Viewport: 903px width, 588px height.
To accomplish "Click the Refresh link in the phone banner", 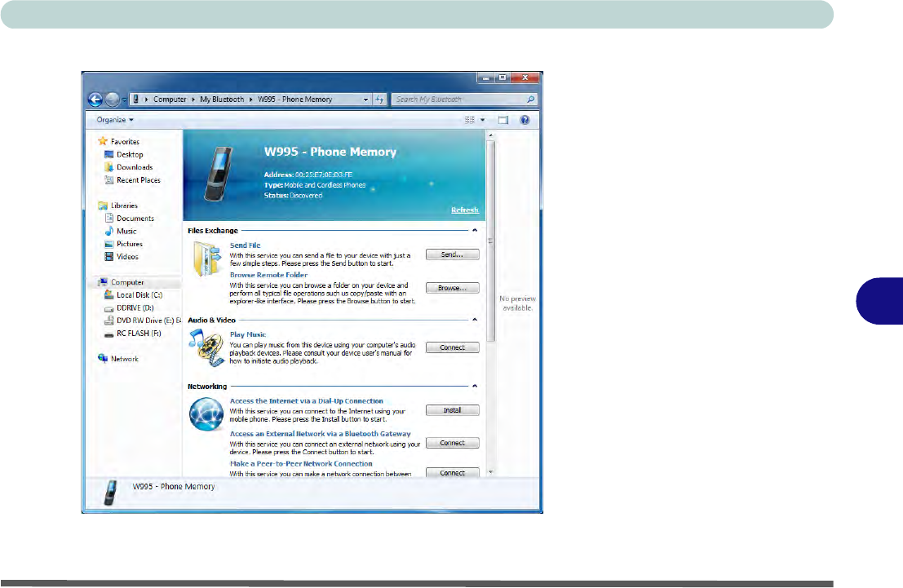I will coord(465,210).
